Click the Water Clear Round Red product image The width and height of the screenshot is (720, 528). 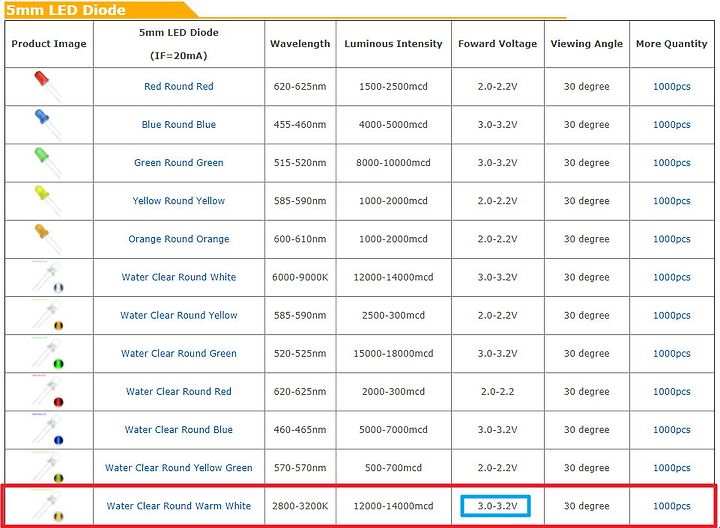[48, 391]
